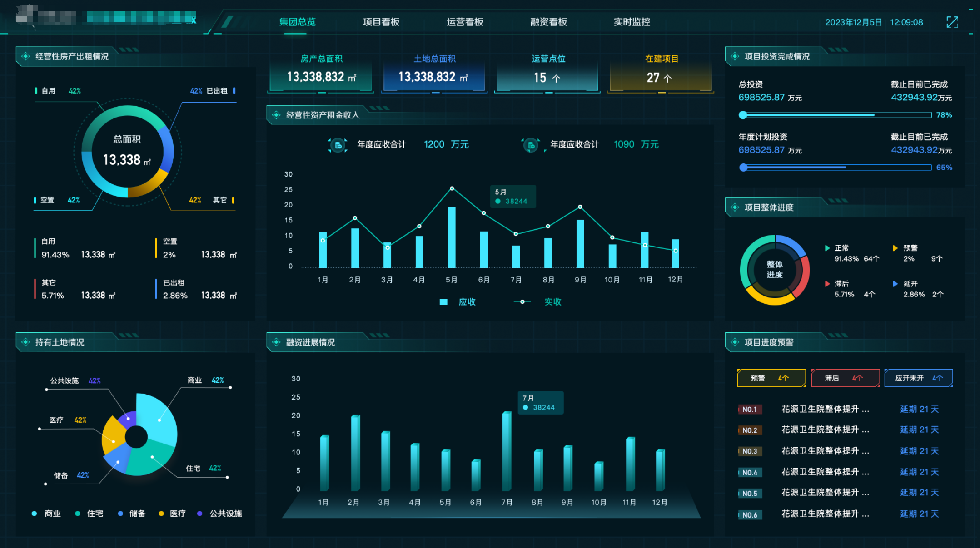Open NO.6 花源卫生院整体提升 row
980x548 pixels.
click(839, 514)
